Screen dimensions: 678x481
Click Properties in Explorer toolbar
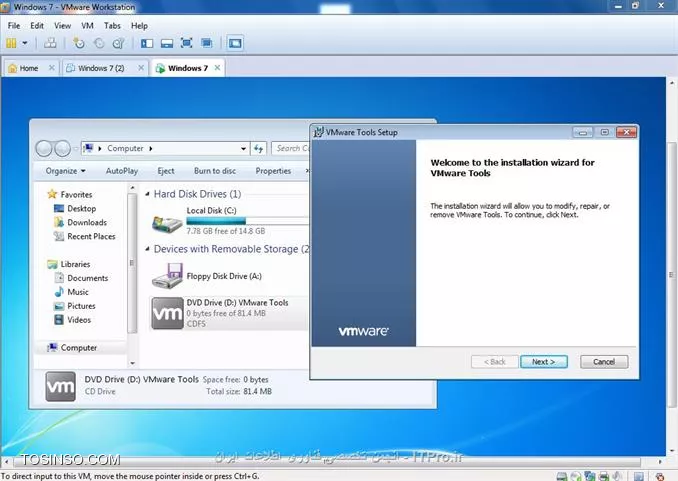tap(273, 171)
